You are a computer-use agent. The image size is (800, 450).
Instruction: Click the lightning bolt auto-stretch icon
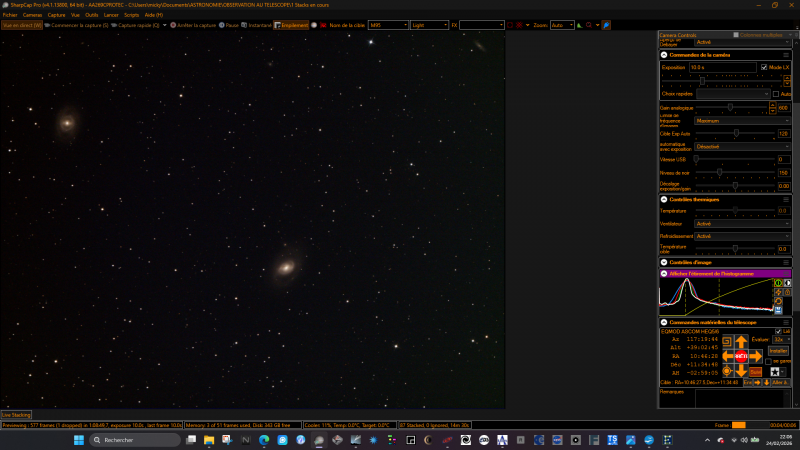pyautogui.click(x=778, y=292)
